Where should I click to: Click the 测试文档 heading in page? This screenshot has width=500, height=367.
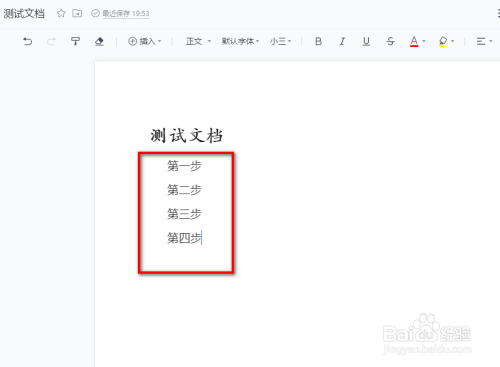(x=186, y=136)
